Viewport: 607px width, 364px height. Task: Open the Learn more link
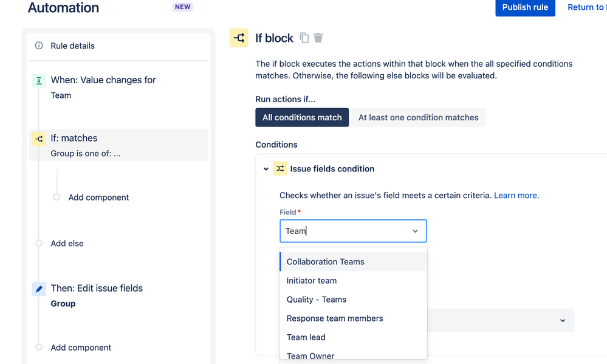pos(516,195)
